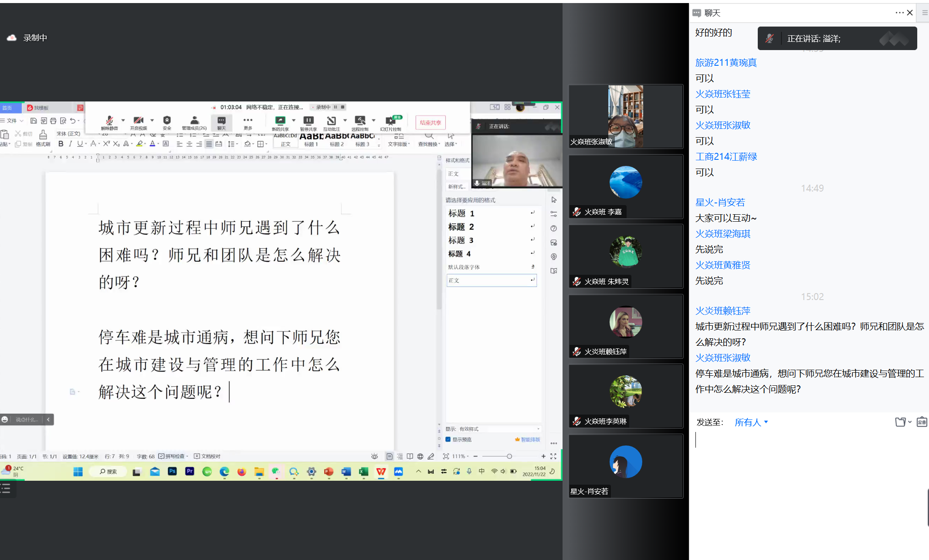Click the 结束共享 button
The width and height of the screenshot is (929, 560).
pyautogui.click(x=430, y=122)
